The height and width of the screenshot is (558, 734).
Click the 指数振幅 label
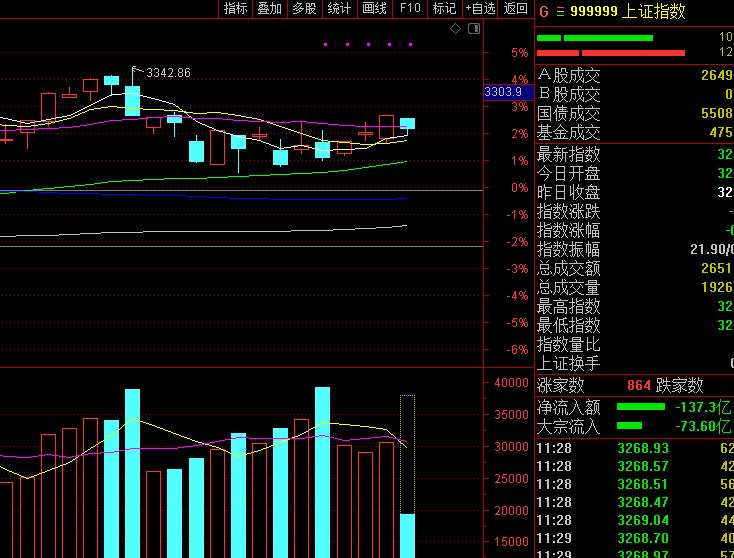(569, 250)
